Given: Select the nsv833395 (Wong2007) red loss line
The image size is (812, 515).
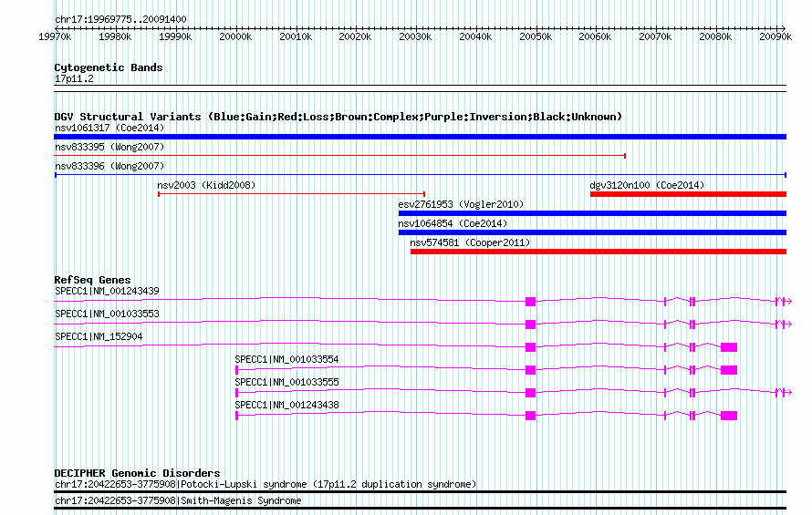Looking at the screenshot, I should (340, 156).
